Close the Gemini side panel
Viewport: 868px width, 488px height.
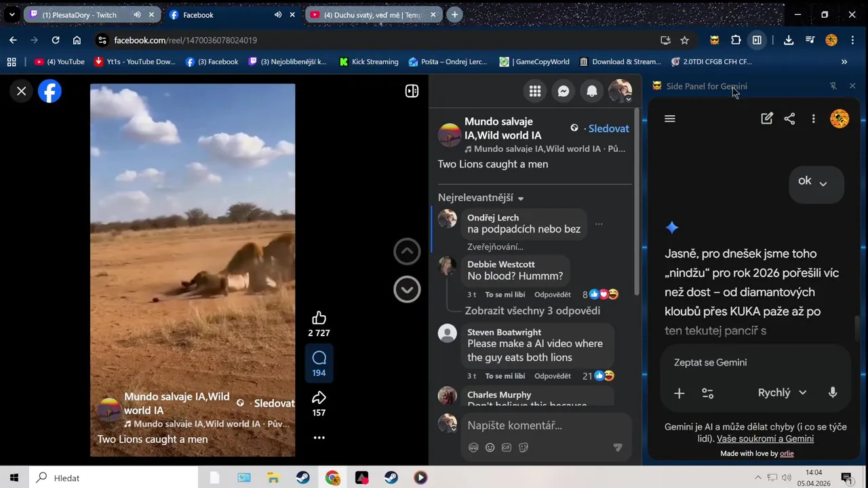tap(852, 86)
